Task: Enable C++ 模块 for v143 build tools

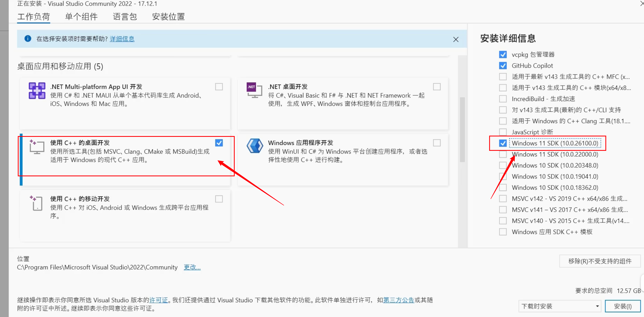Action: (x=503, y=88)
